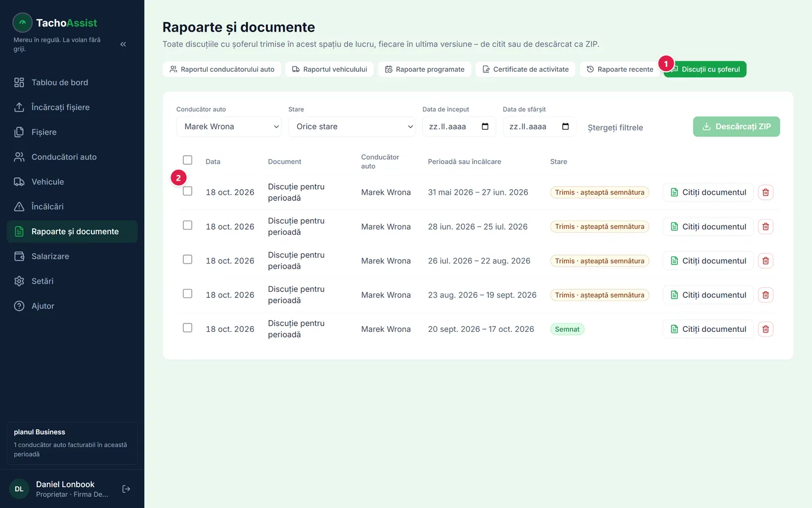Image resolution: width=812 pixels, height=508 pixels.
Task: Delete the 26 iul. 2026 – 22 aug. 2026 document
Action: (766, 261)
